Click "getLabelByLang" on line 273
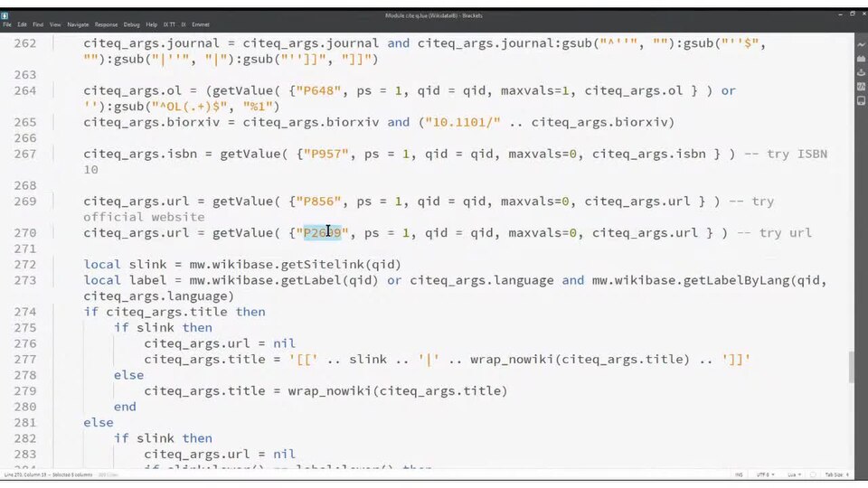Viewport: 868px width, 488px height. pos(736,280)
